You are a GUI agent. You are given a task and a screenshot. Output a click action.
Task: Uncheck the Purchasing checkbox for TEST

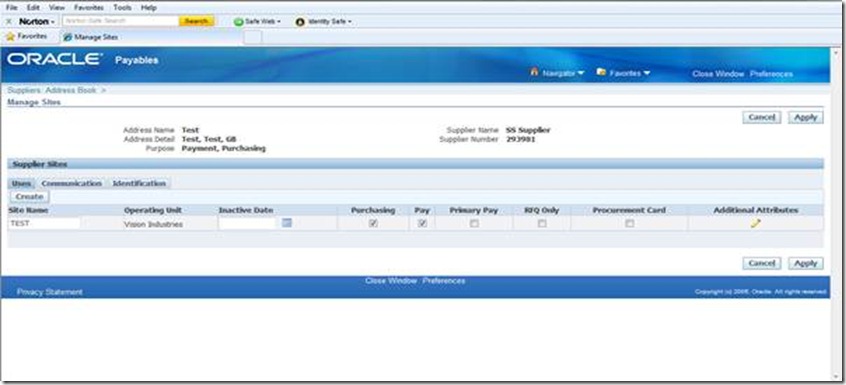point(373,224)
